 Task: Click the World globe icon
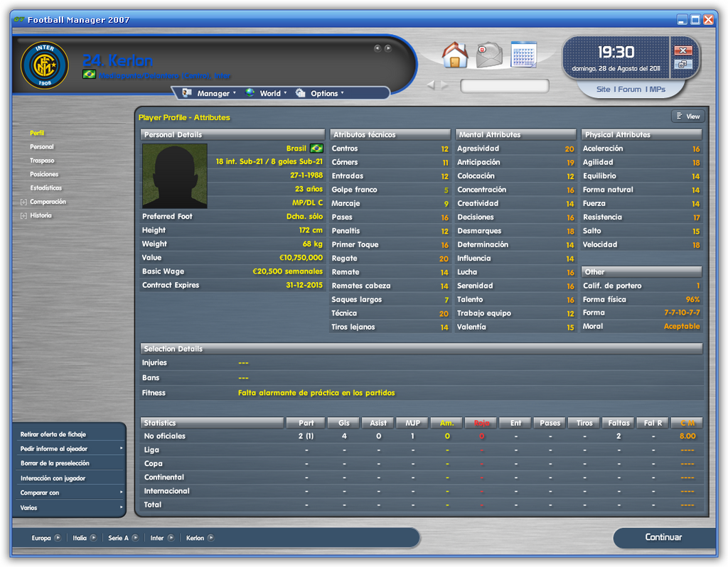(250, 93)
